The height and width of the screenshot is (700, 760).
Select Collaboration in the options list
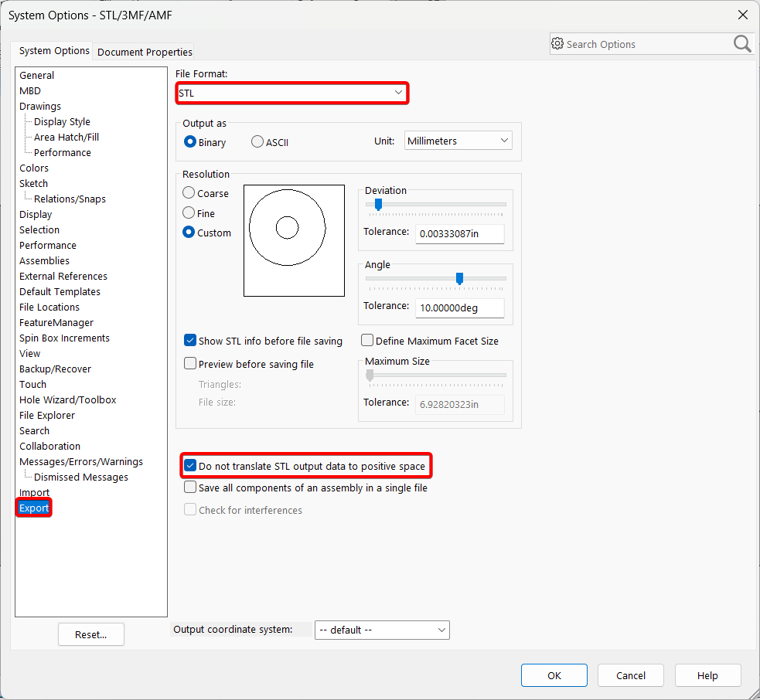pyautogui.click(x=50, y=447)
